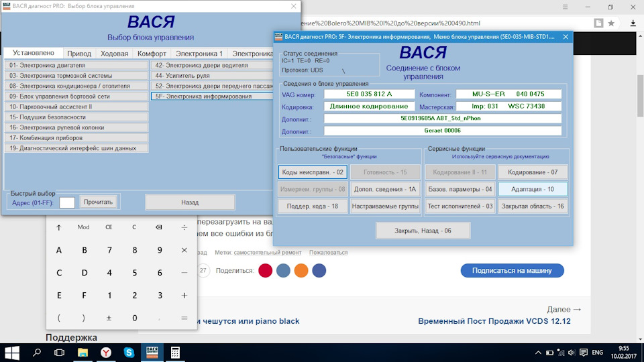The width and height of the screenshot is (644, 362).
Task: Open Тест исполнителей - 03
Action: point(460,206)
